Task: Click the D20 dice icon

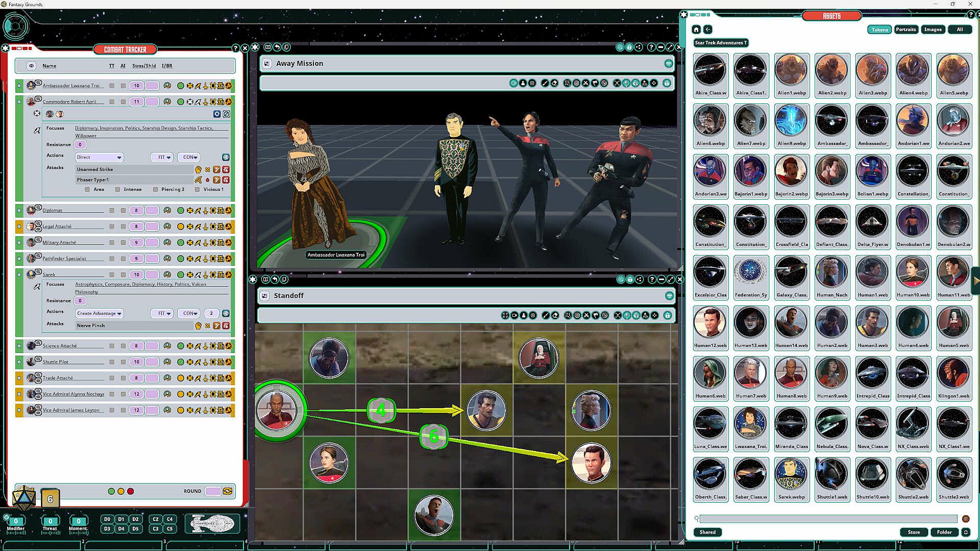Action: 23,498
